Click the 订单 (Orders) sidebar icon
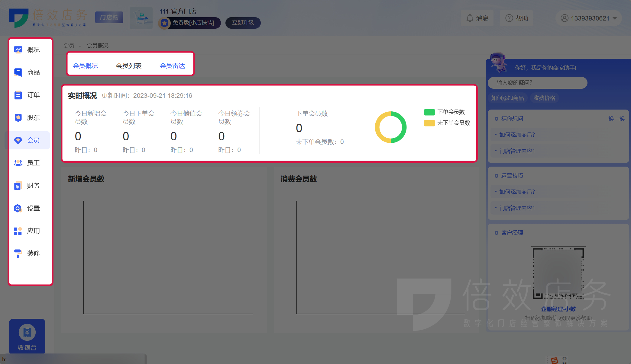The image size is (631, 364). pyautogui.click(x=28, y=94)
